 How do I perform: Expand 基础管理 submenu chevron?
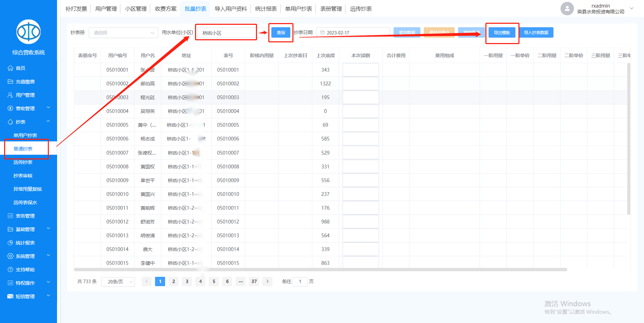[49, 229]
